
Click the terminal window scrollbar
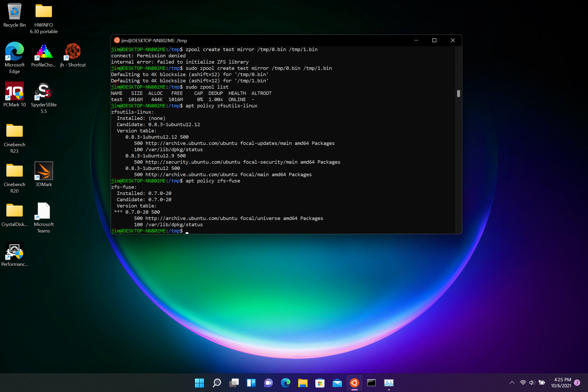pos(458,93)
